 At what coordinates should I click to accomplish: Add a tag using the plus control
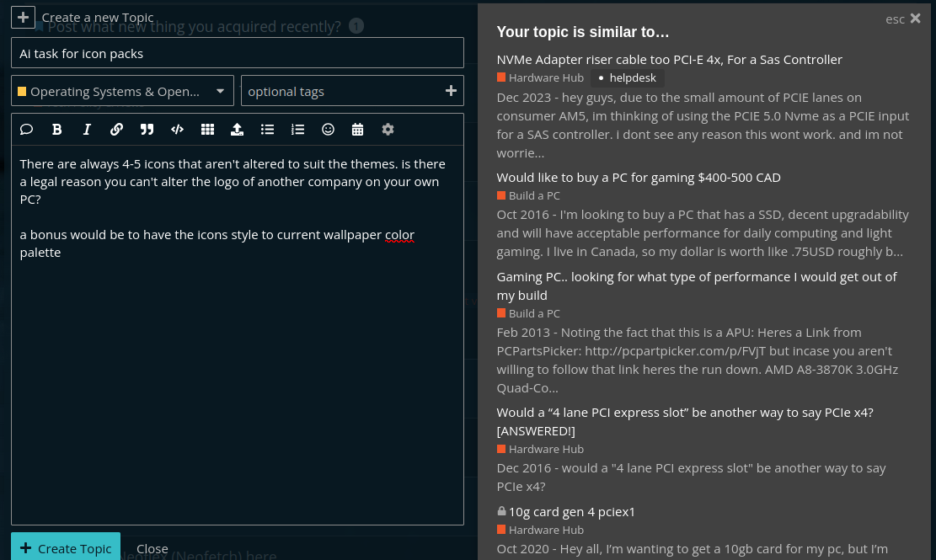point(451,90)
